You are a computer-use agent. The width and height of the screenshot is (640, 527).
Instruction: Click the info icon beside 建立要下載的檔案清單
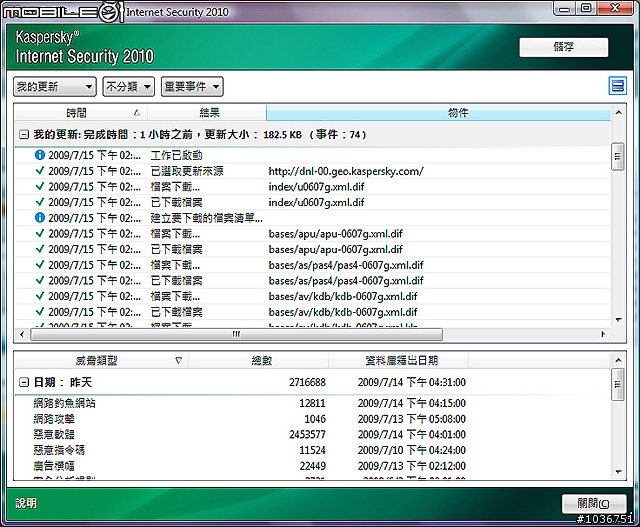tap(40, 218)
